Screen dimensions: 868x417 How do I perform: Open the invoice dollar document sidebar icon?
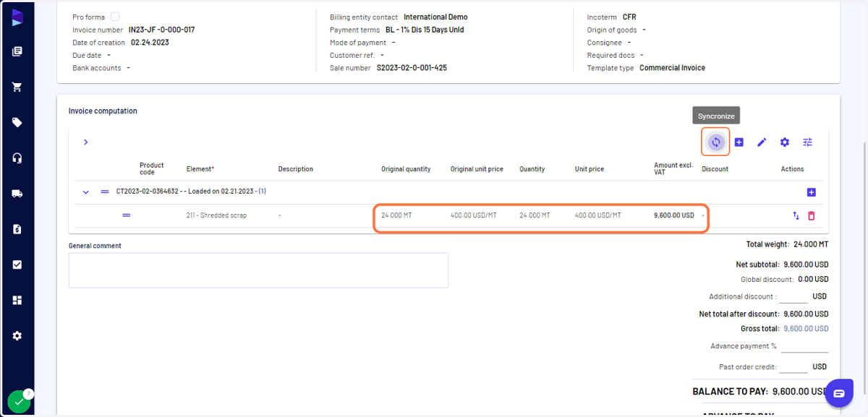coord(17,229)
